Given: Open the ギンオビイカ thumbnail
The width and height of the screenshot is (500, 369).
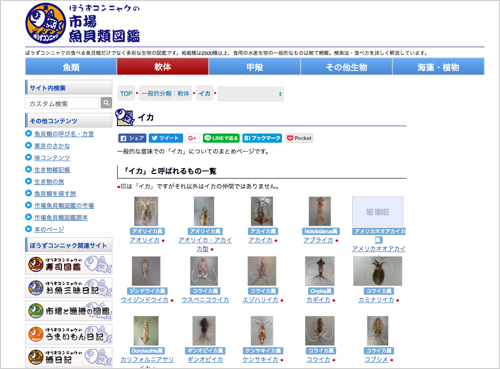Looking at the screenshot, I should 204,331.
